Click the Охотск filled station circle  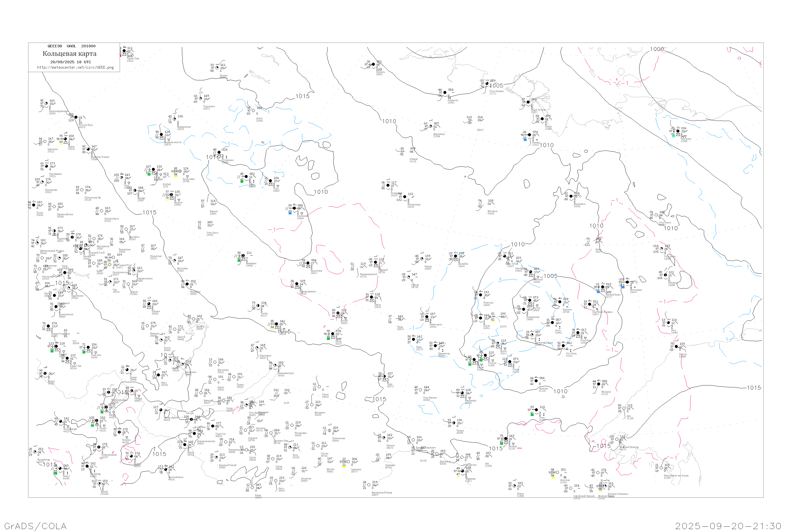point(676,346)
